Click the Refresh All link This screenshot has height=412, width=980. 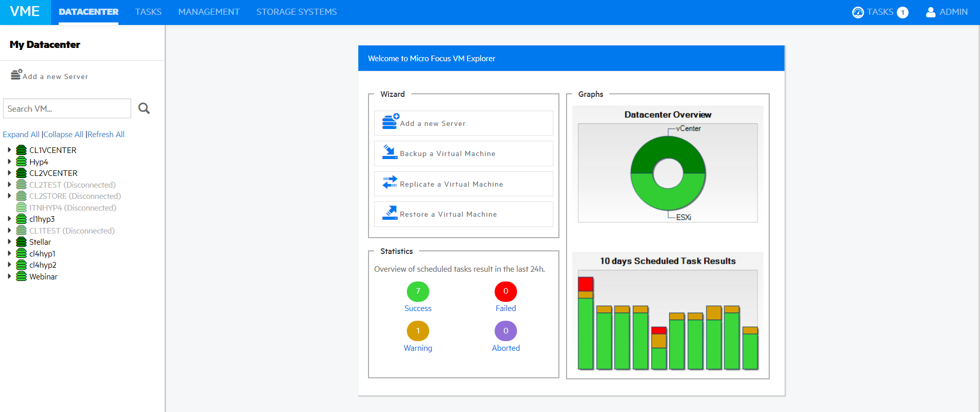pyautogui.click(x=106, y=135)
